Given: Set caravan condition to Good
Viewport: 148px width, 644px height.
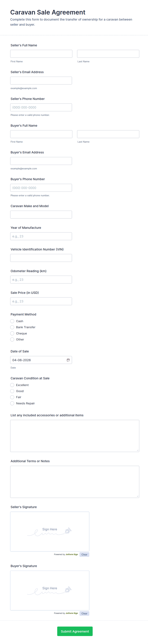Looking at the screenshot, I should [12, 391].
